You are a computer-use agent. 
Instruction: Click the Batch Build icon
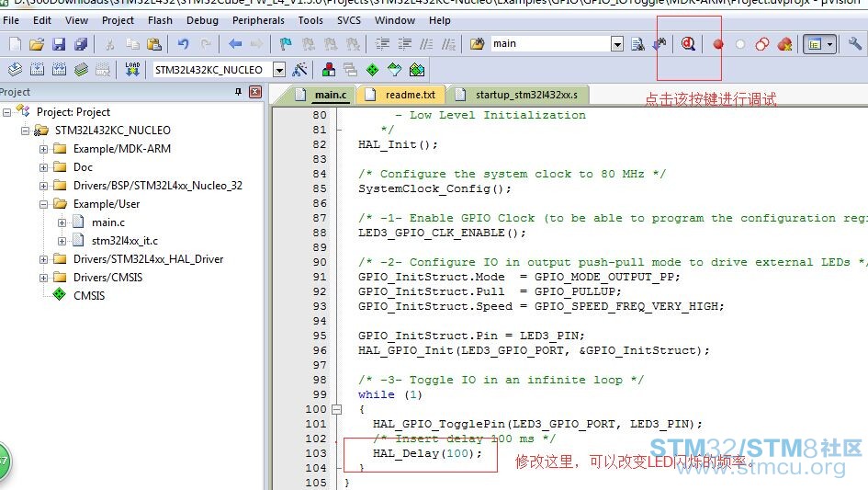click(x=82, y=70)
